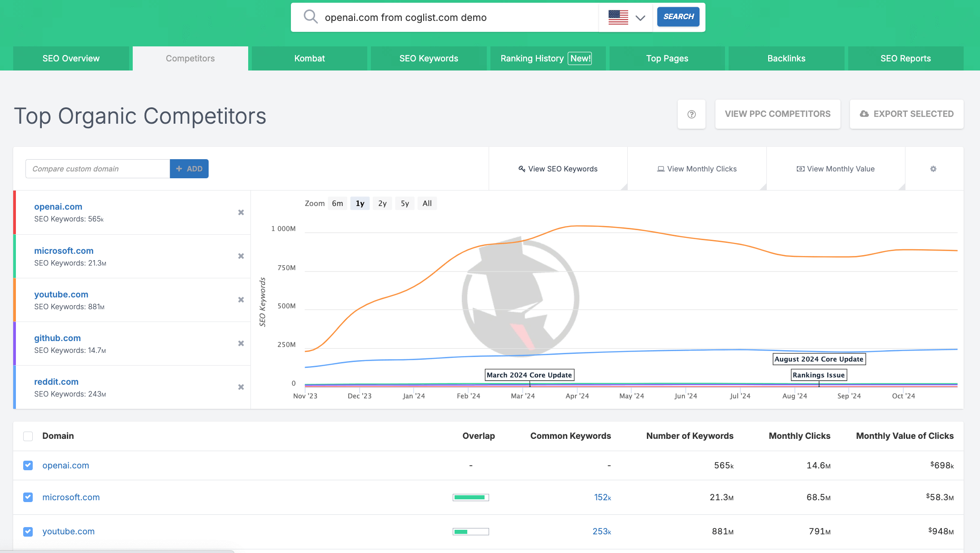Set chart zoom to All

(x=427, y=203)
